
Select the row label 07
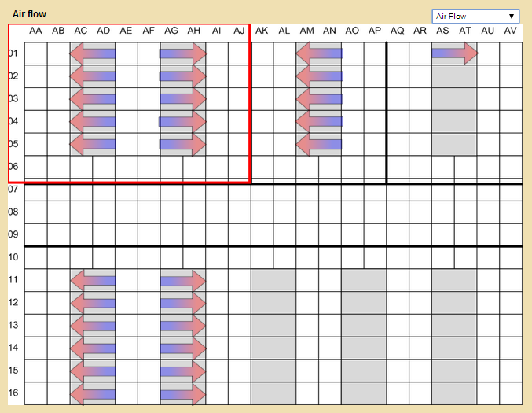(x=13, y=190)
